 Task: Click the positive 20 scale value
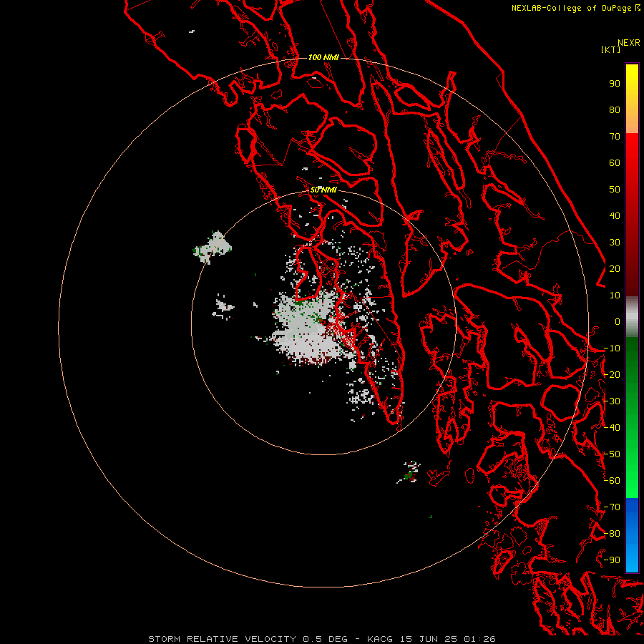[615, 269]
